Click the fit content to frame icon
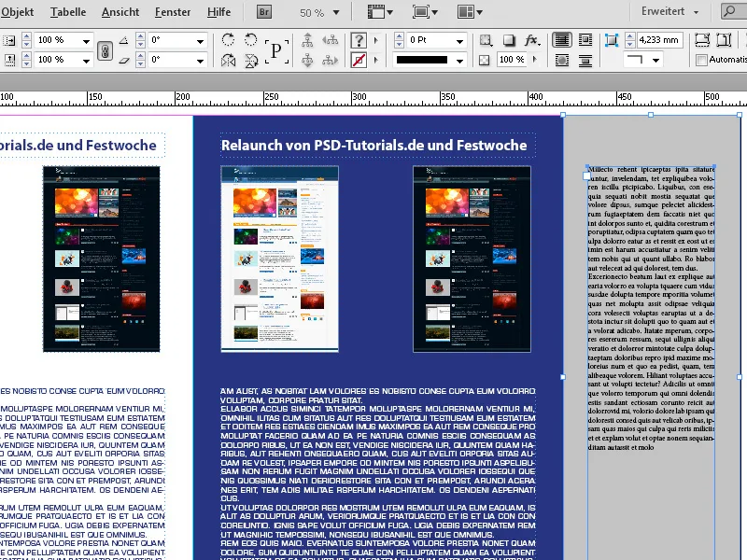Viewport: 747px width, 560px height. (x=702, y=40)
